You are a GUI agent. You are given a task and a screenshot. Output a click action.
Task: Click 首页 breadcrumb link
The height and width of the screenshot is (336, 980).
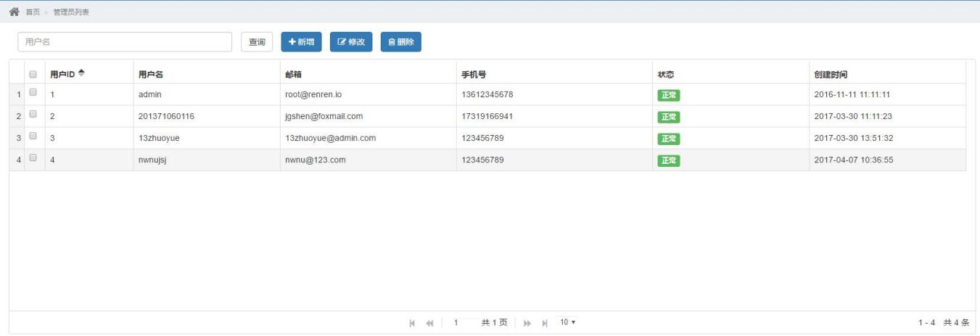[33, 12]
